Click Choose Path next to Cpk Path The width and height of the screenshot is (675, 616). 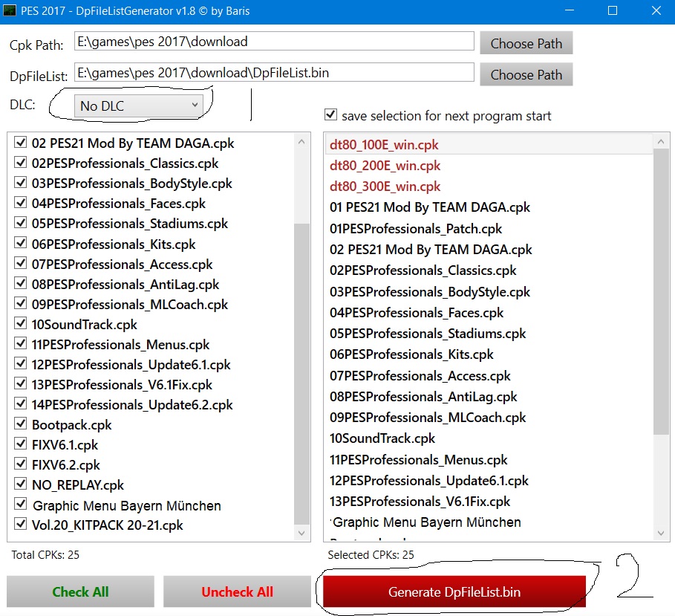[x=526, y=43]
